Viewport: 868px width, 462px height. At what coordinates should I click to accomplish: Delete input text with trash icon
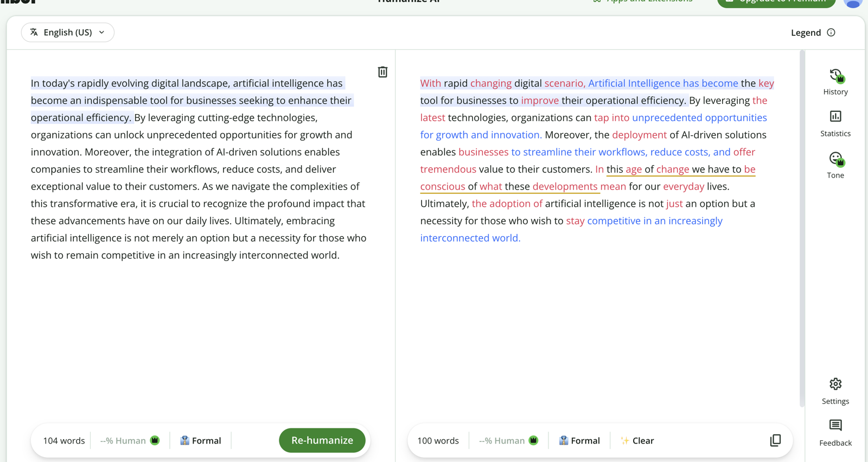pos(382,72)
